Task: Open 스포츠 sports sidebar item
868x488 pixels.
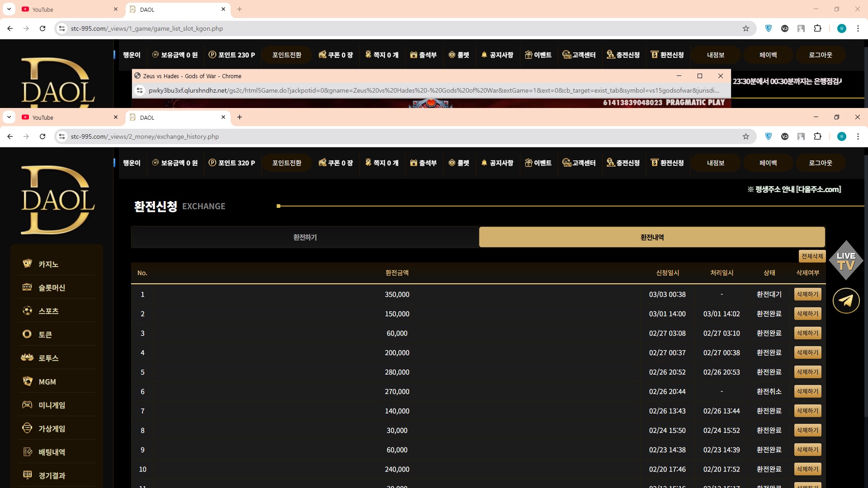Action: pos(48,311)
